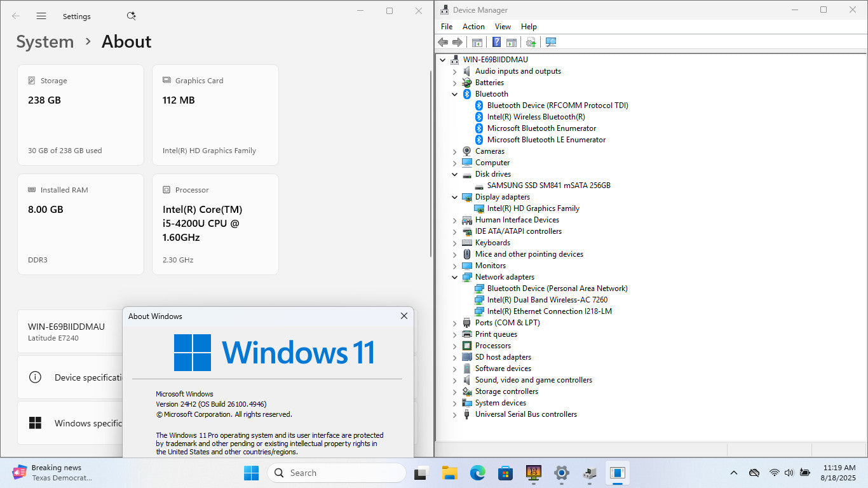Open the View menu in Device Manager
Viewport: 868px width, 488px height.
point(503,27)
